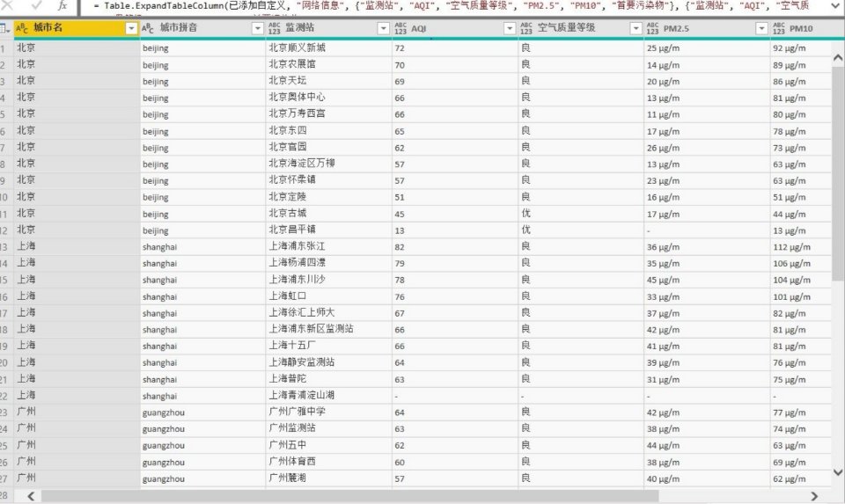Click the cell 上海浦东新区监测站
Image resolution: width=845 pixels, height=504 pixels.
click(328, 330)
